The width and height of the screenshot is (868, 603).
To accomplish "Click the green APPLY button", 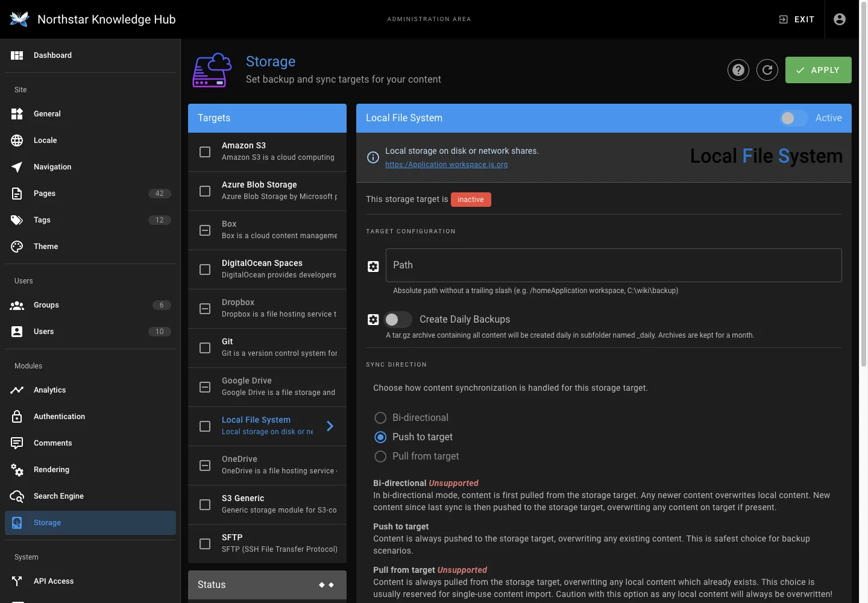I will coord(818,70).
